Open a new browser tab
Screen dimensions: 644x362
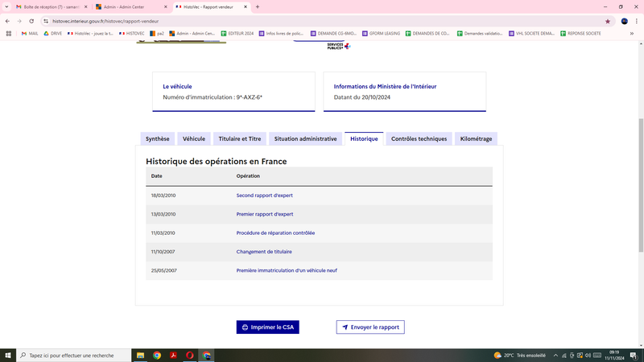[258, 7]
